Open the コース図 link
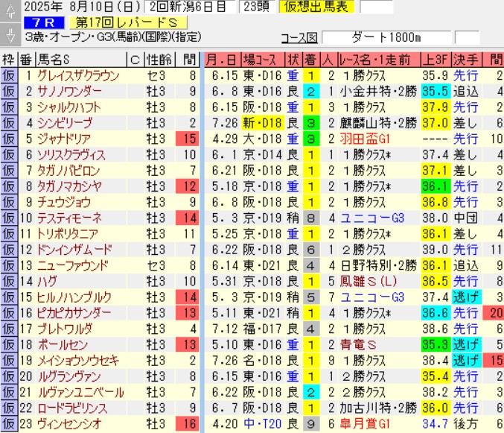The image size is (504, 433). point(299,38)
